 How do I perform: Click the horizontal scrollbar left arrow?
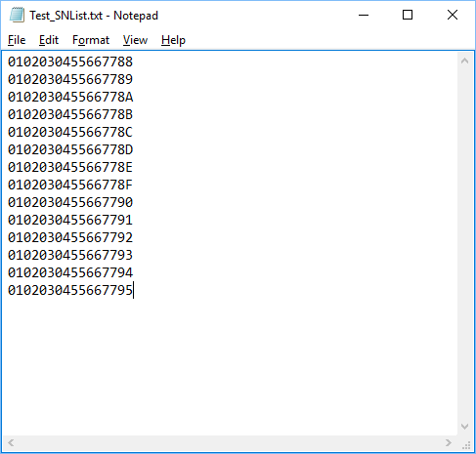coord(11,443)
